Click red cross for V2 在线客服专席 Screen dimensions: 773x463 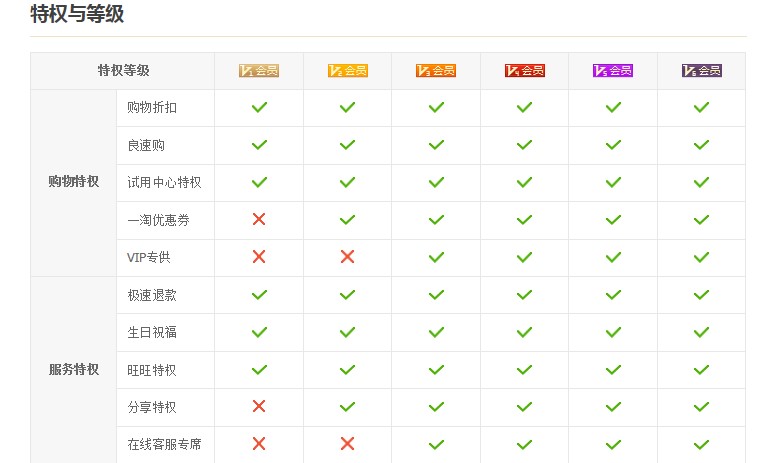pos(347,444)
